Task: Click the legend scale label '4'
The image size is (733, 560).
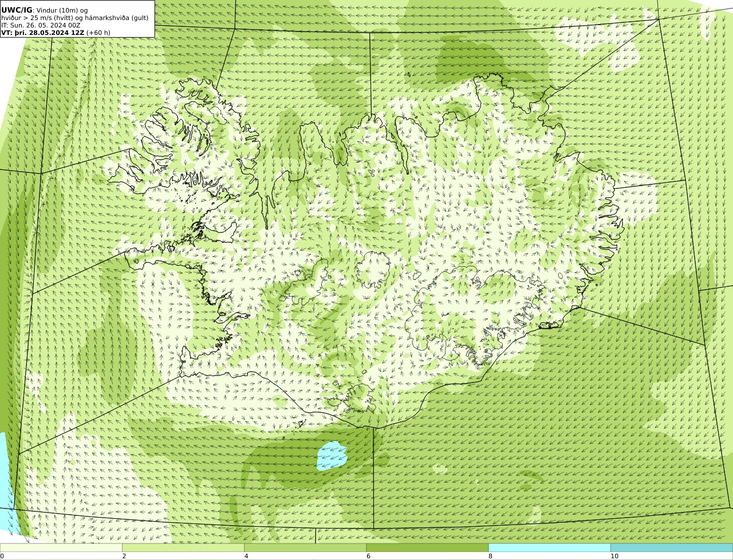Action: (x=246, y=556)
